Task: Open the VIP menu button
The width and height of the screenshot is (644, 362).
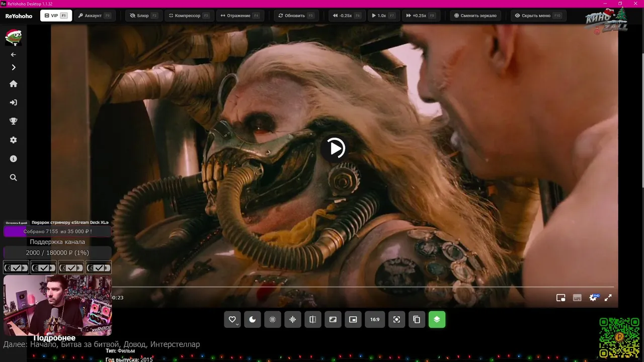Action: 56,16
